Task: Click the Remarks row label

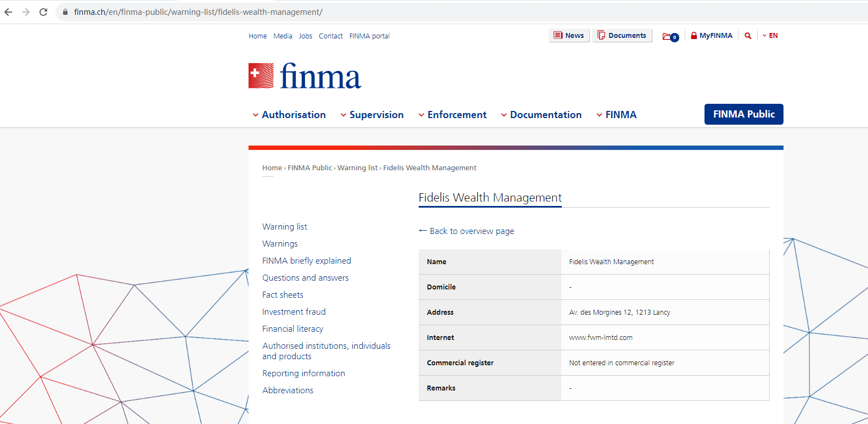Action: (441, 388)
